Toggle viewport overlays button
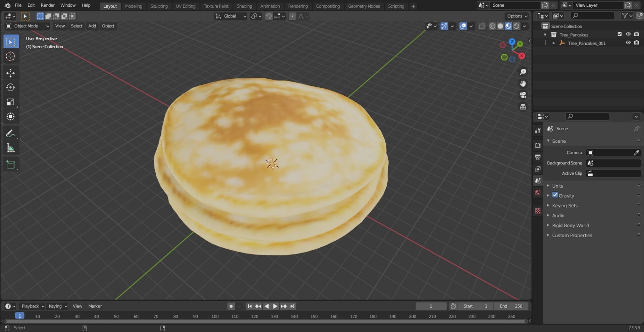The width and height of the screenshot is (644, 332). (463, 26)
